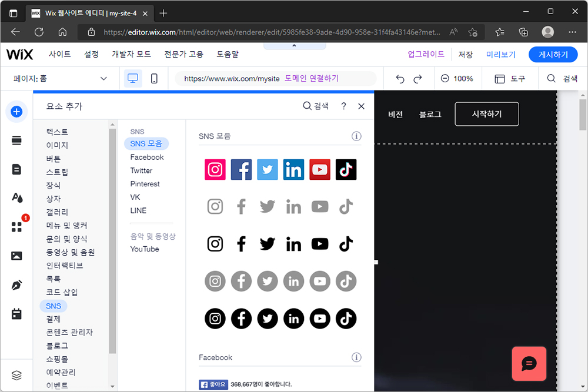The width and height of the screenshot is (588, 392).
Task: Select the 동영상 및 음원 category
Action: pyautogui.click(x=70, y=252)
